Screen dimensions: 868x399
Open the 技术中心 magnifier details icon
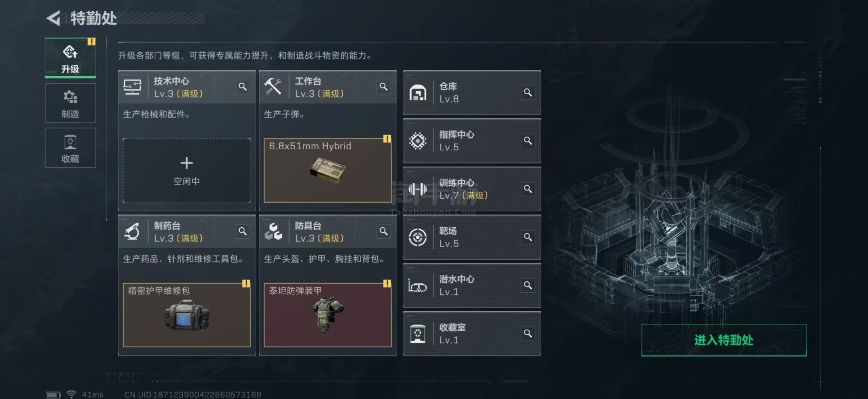243,87
